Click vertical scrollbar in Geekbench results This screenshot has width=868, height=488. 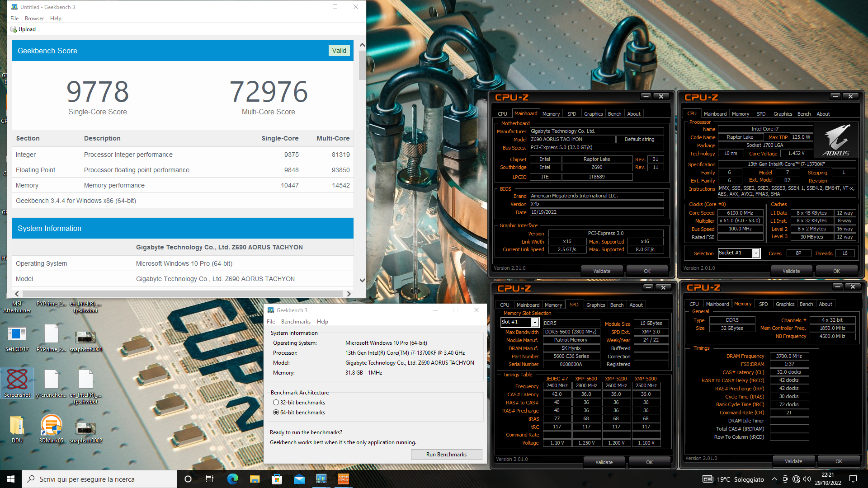click(x=362, y=66)
